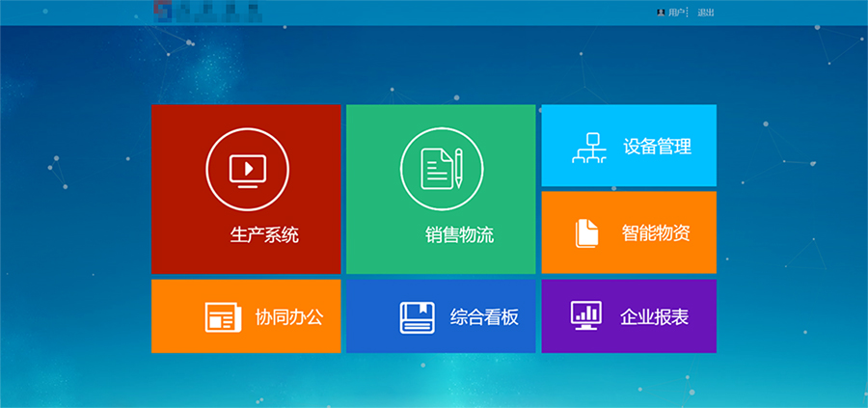Select the 设备管理 text label
The height and width of the screenshot is (408, 868).
[x=657, y=148]
